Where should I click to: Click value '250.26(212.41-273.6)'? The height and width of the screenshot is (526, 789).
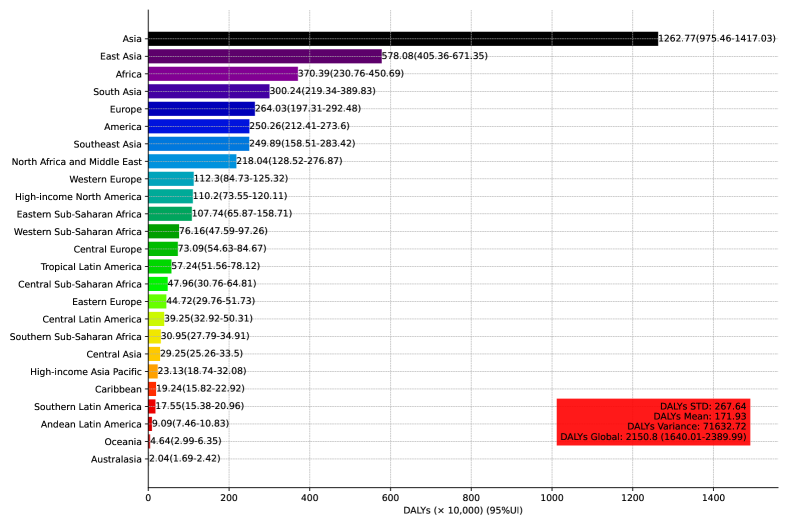[x=299, y=126]
